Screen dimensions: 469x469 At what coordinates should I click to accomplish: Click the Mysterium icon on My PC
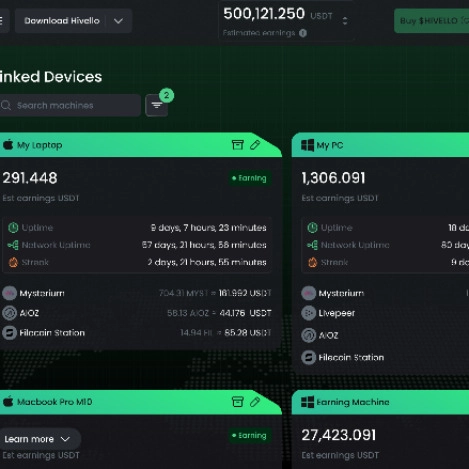[309, 293]
